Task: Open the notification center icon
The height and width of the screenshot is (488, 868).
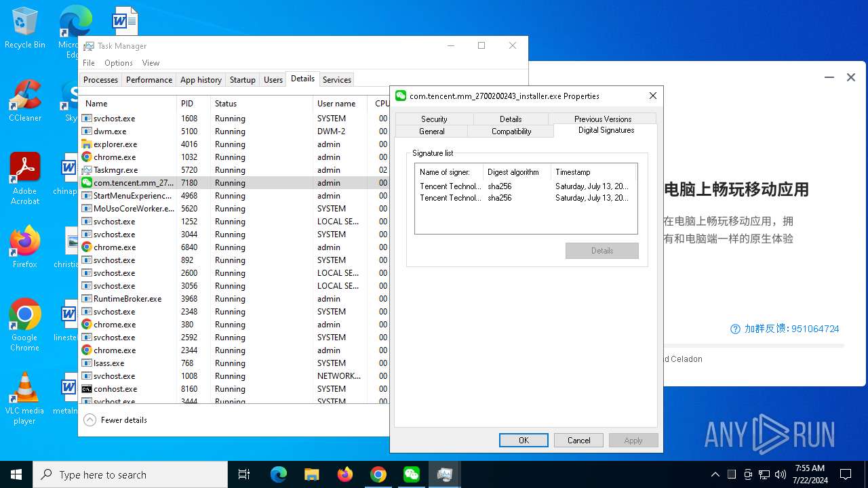Action: [x=846, y=474]
